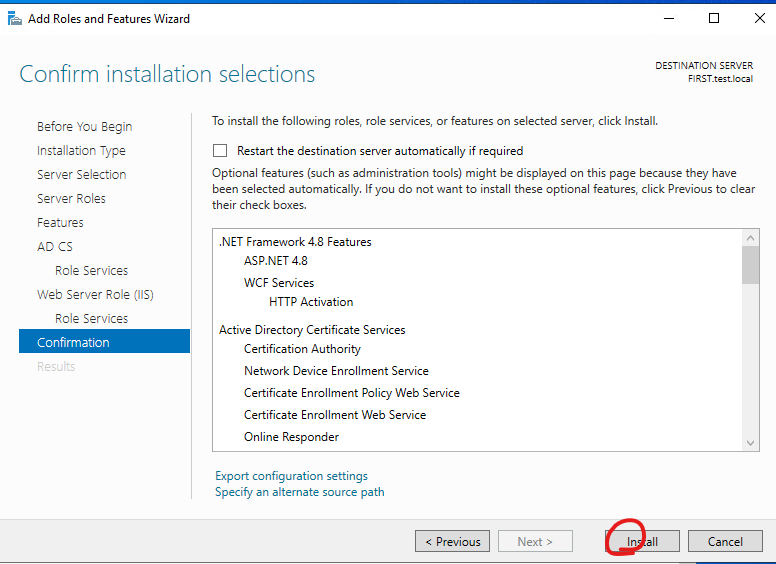776x564 pixels.
Task: Select the WCF Services entry
Action: (x=279, y=282)
